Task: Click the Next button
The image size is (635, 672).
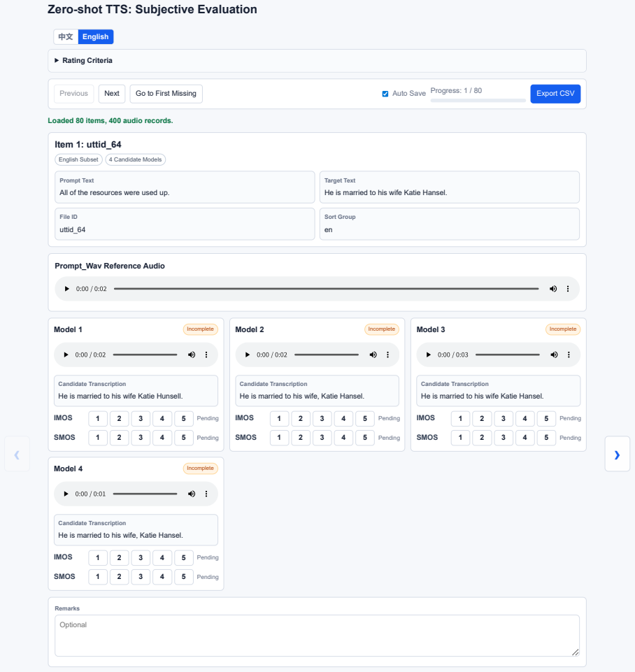Action: pyautogui.click(x=112, y=94)
